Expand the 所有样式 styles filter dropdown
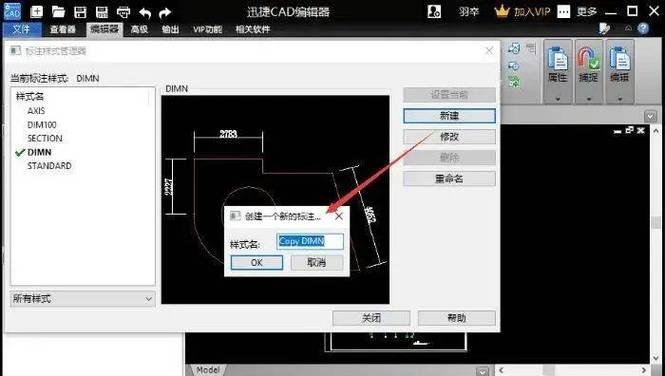Screen dimensions: 665x376 pyautogui.click(x=83, y=298)
